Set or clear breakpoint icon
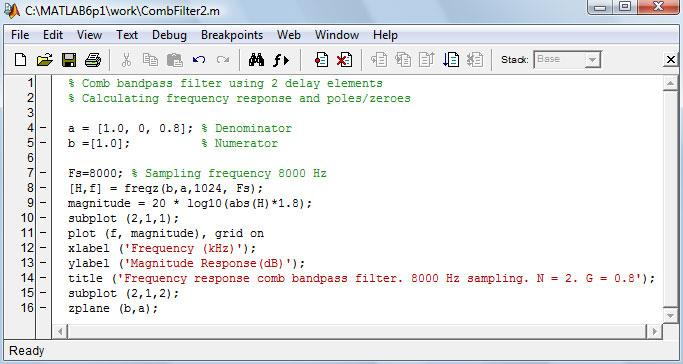This screenshot has height=364, width=683. click(321, 60)
